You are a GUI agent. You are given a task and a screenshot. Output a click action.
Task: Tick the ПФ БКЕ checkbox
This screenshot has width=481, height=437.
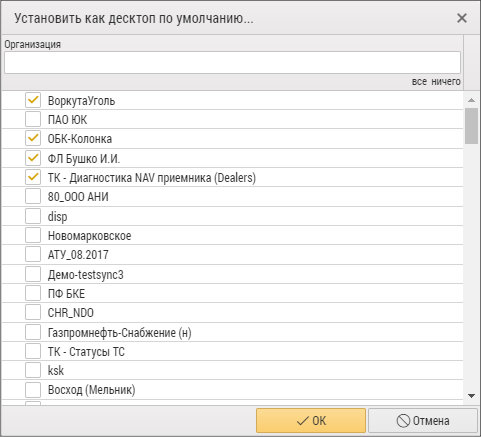[33, 293]
